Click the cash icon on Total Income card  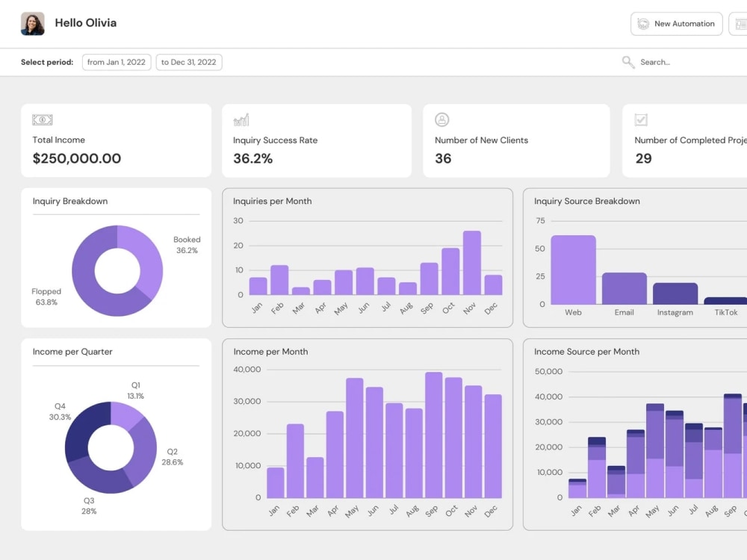[x=43, y=119]
